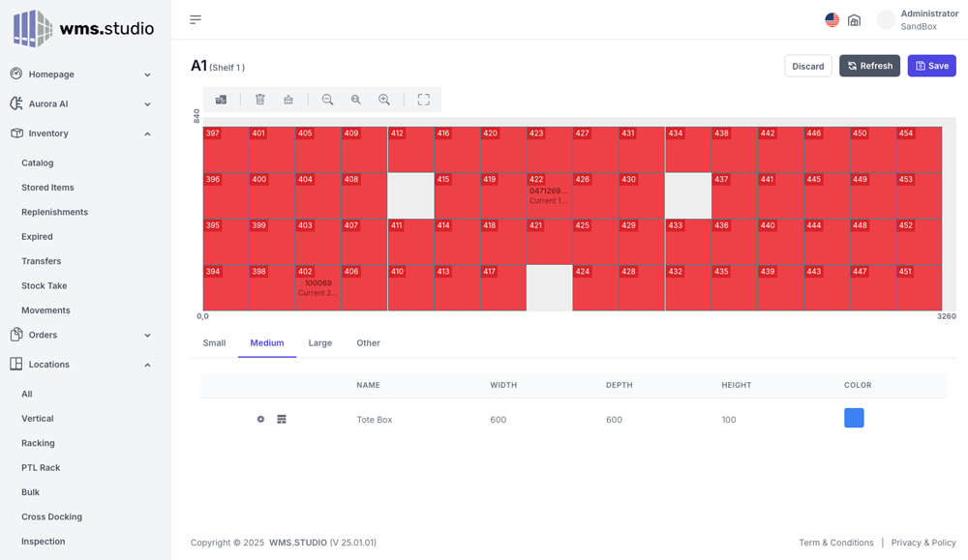Click the broom clear icon in shelf toolbar
968x560 pixels.
(x=288, y=100)
